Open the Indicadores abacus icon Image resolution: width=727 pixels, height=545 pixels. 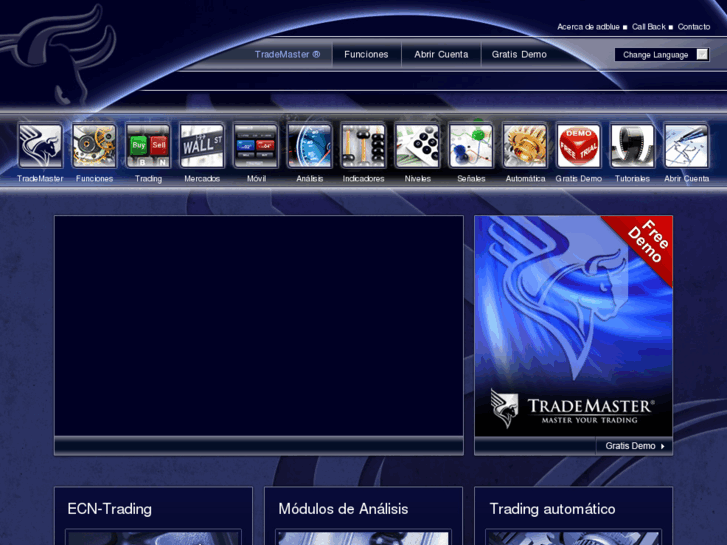pos(363,146)
